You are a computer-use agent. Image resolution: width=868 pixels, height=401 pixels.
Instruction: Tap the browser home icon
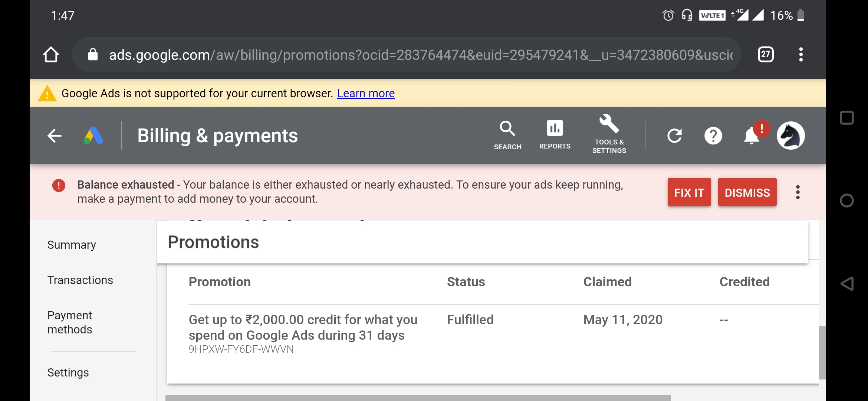51,55
